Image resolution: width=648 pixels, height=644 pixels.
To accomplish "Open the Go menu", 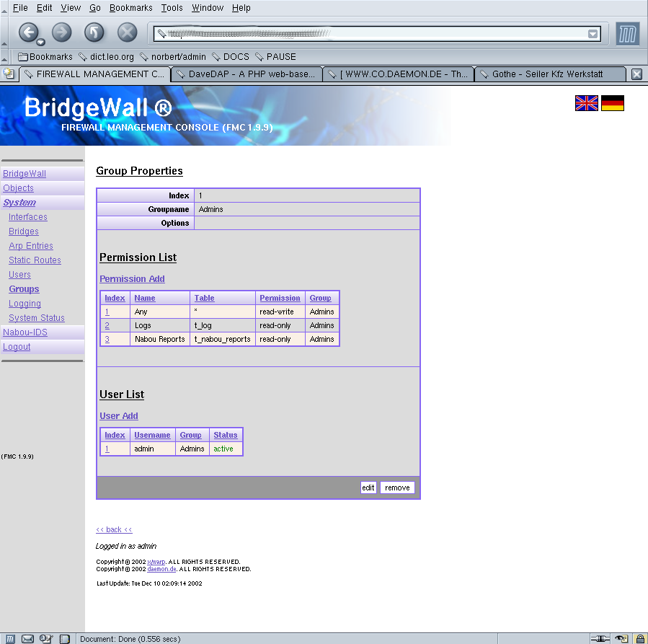I will 95,8.
